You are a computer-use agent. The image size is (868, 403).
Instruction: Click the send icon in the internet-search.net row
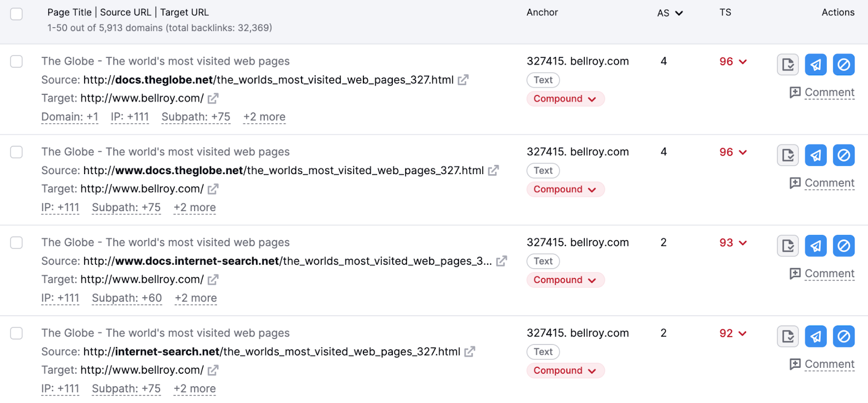tap(815, 336)
